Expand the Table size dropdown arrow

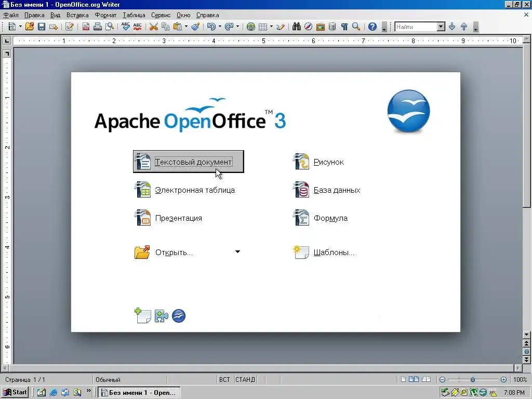click(x=271, y=26)
